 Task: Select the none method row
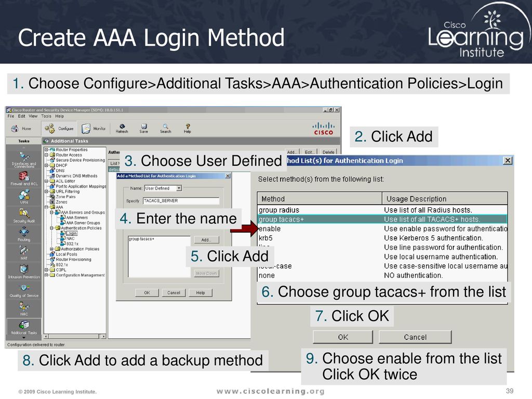(x=382, y=275)
